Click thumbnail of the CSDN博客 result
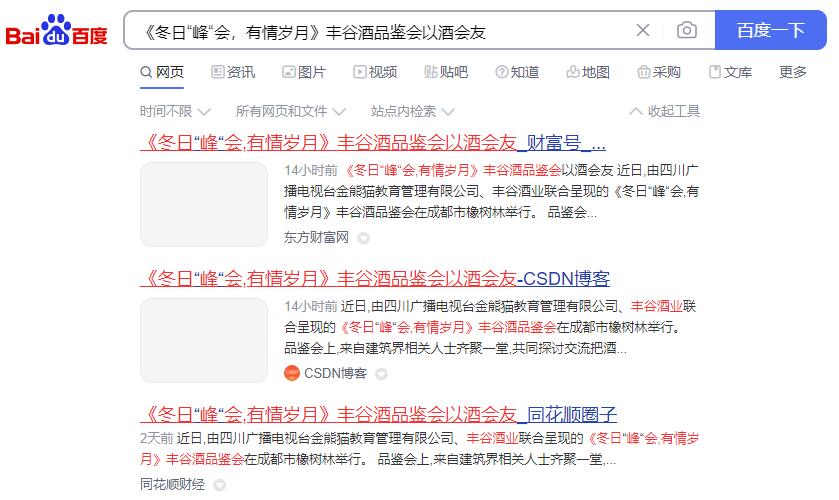This screenshot has width=839, height=500. (204, 340)
